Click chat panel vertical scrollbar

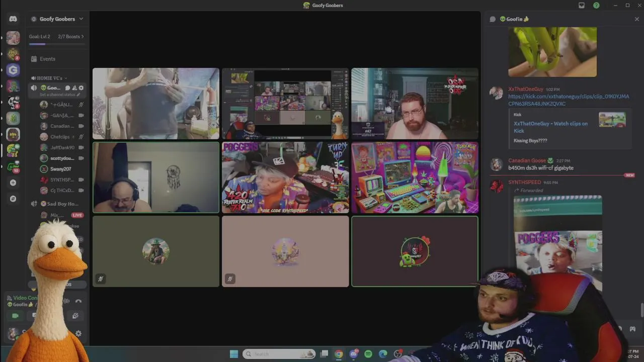[x=641, y=311]
